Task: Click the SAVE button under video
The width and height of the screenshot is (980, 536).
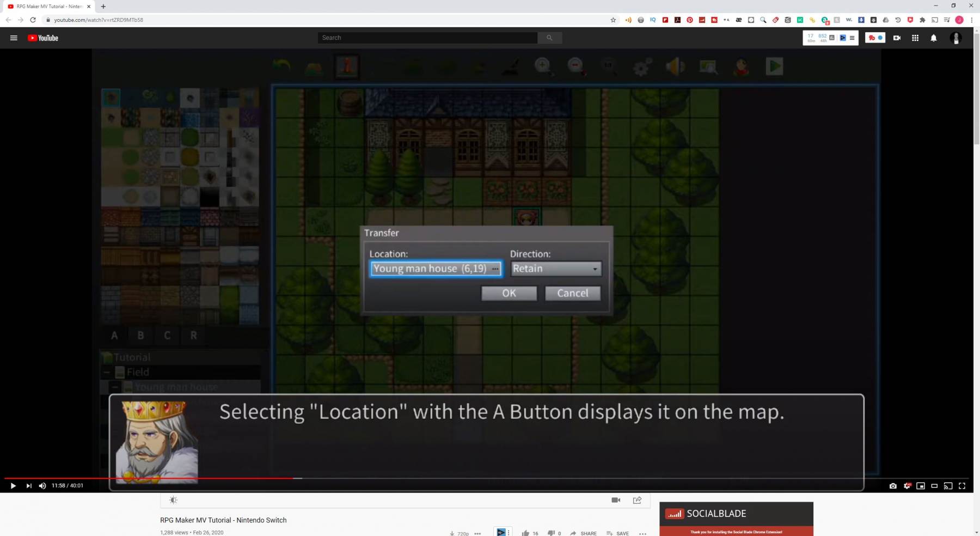Action: (617, 533)
